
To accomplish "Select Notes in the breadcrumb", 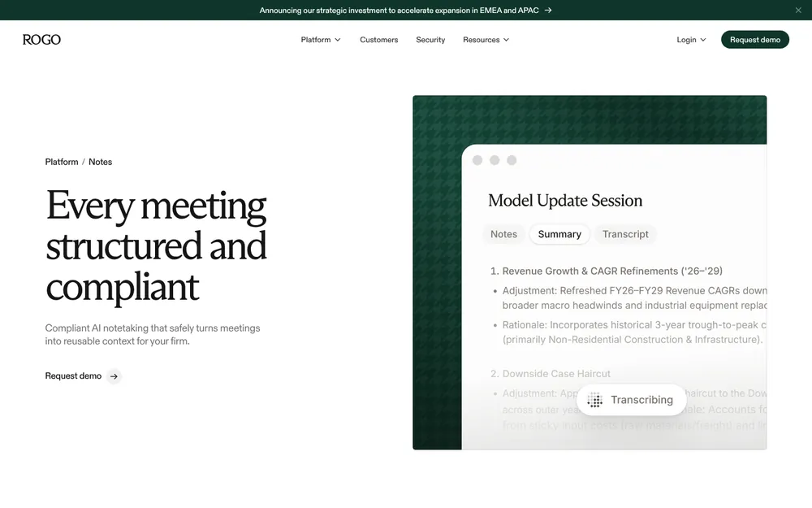I will click(x=100, y=162).
